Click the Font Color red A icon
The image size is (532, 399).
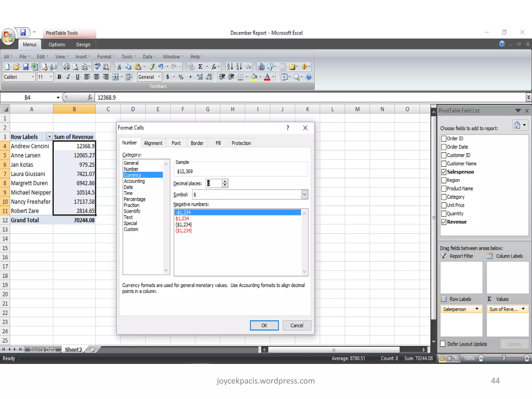click(267, 77)
